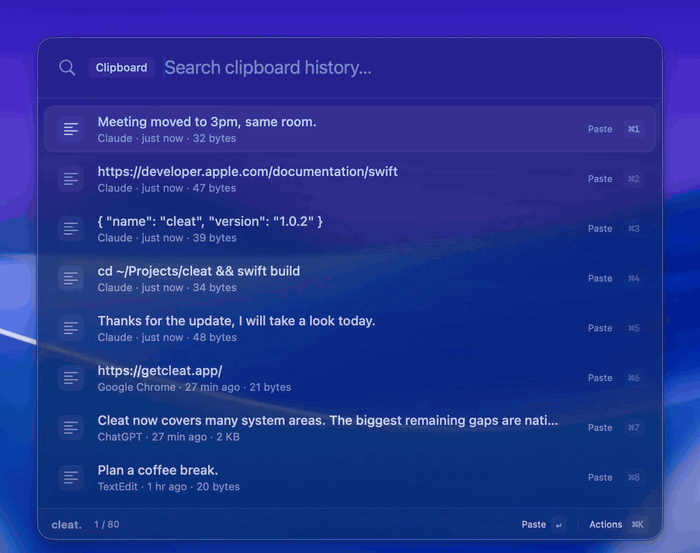700x553 pixels.
Task: Click text icon for Cleat now covers entry
Action: (71, 428)
